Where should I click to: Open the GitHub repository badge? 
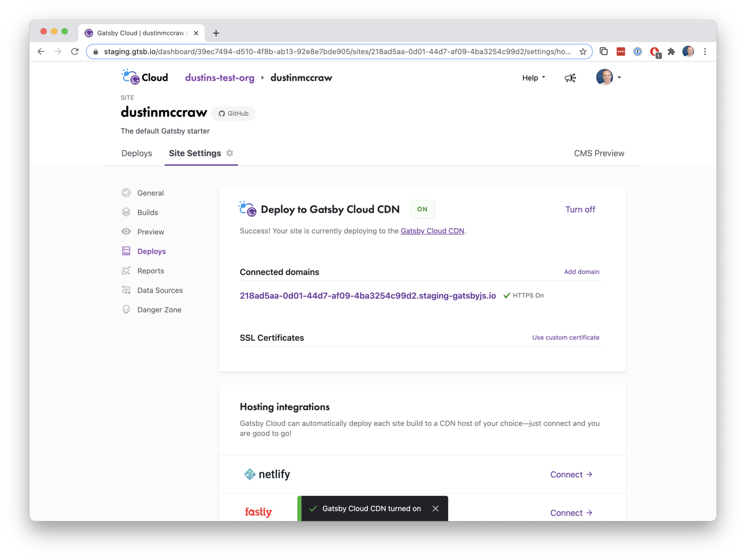point(233,113)
